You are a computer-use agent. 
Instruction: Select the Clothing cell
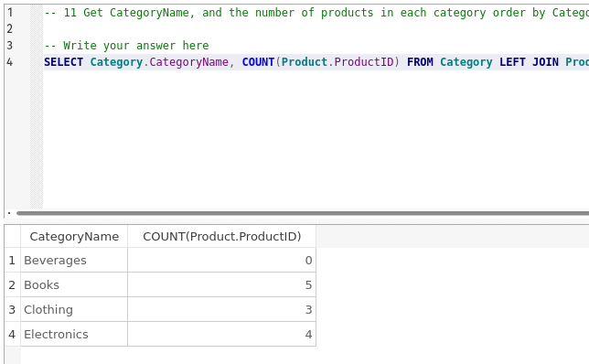click(x=74, y=309)
